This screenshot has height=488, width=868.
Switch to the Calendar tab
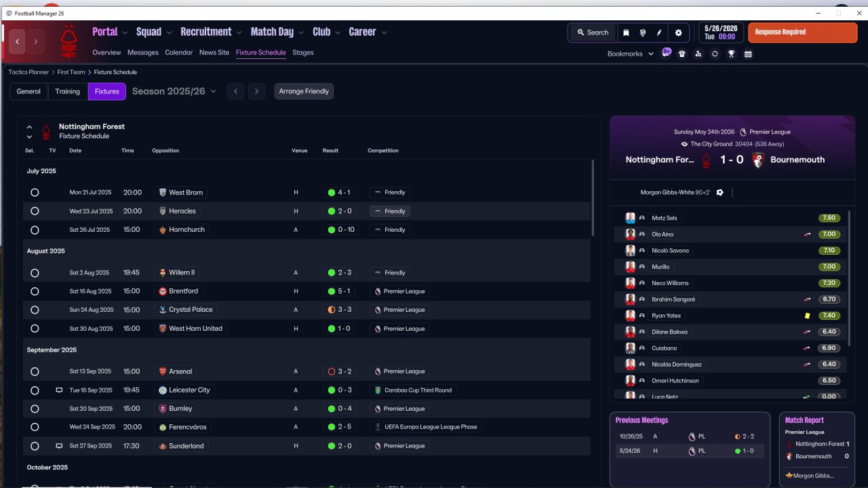click(179, 52)
